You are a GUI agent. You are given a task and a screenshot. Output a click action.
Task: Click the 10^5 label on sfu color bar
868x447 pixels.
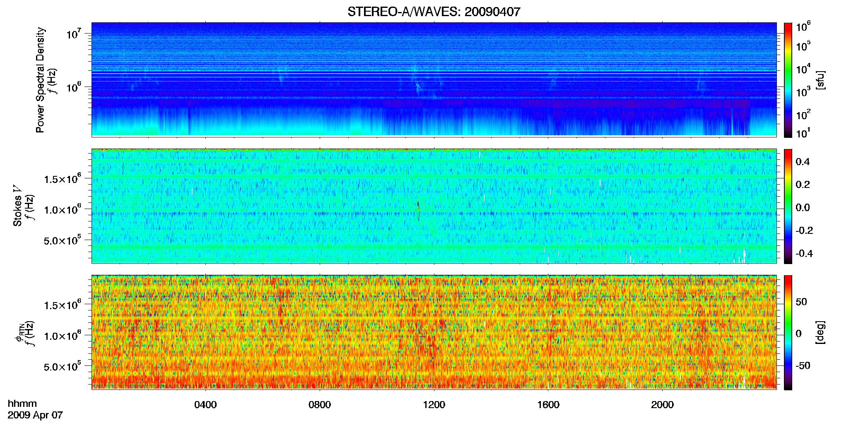tap(803, 46)
